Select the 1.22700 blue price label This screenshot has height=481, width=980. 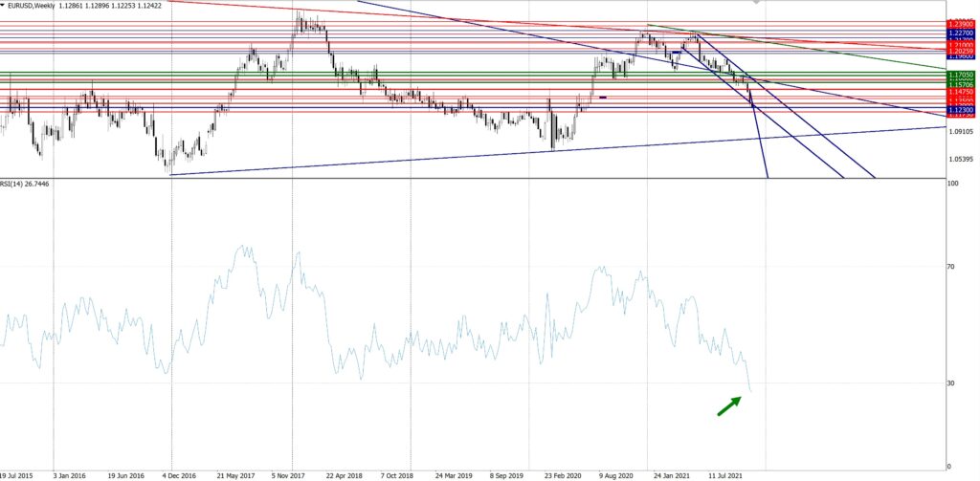coord(960,32)
